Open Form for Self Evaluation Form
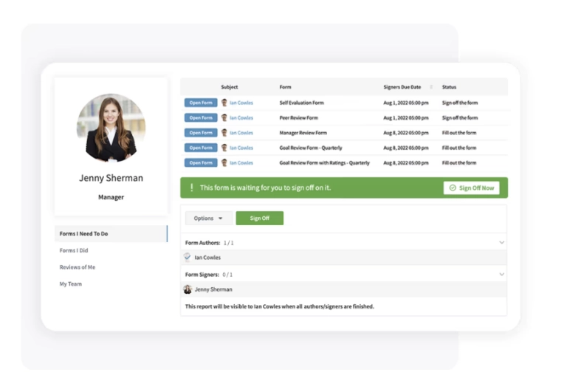Viewport: 567px width, 392px height. pyautogui.click(x=201, y=103)
